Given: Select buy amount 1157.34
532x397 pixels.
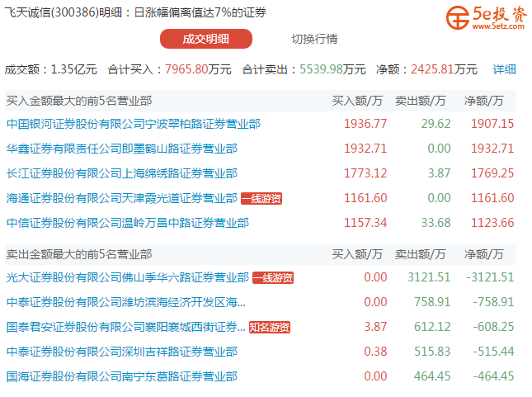Looking at the screenshot, I should click(365, 223).
